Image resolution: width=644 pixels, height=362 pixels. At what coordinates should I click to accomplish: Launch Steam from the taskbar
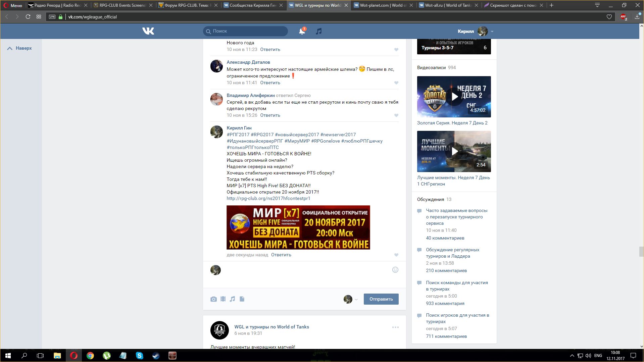(156, 356)
